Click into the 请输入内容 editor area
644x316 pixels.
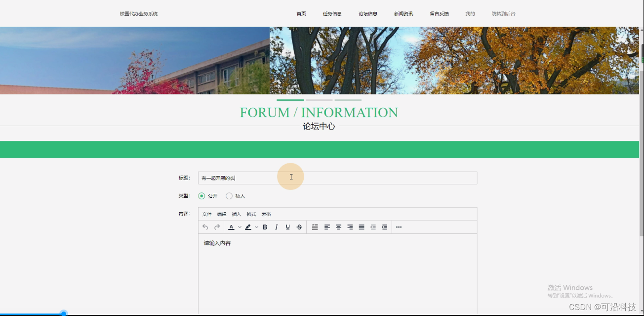coord(338,273)
